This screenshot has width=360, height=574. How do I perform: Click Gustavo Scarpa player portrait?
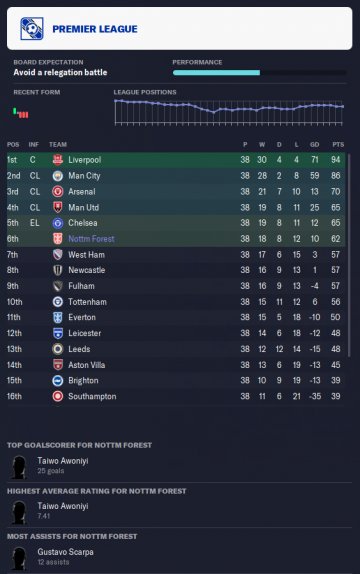point(19,558)
